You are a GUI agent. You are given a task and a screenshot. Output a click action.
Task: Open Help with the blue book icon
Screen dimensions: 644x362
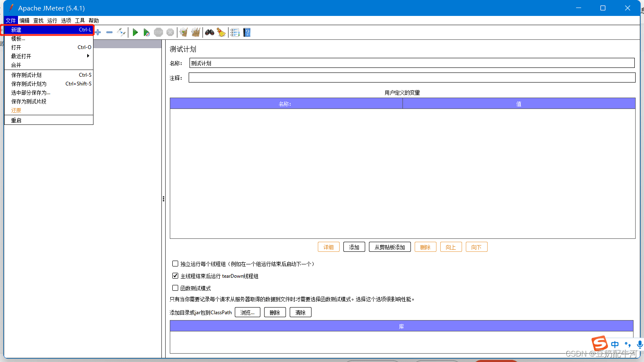coord(247,32)
